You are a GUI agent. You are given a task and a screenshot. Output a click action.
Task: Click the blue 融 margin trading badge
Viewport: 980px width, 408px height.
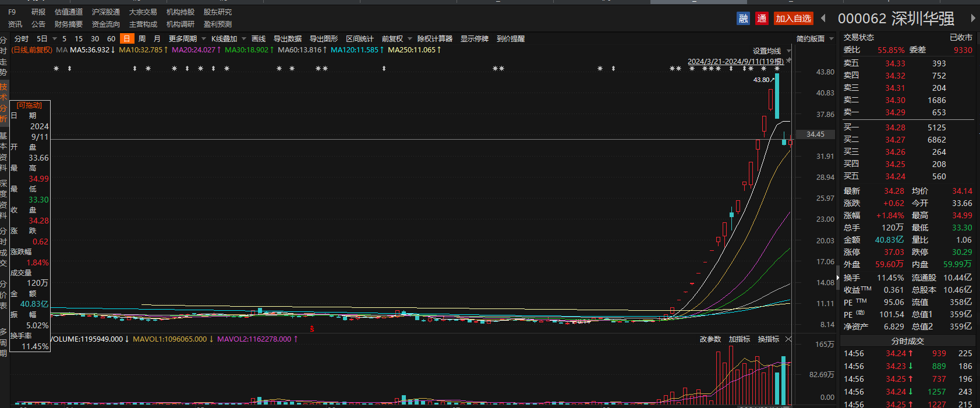coord(743,19)
